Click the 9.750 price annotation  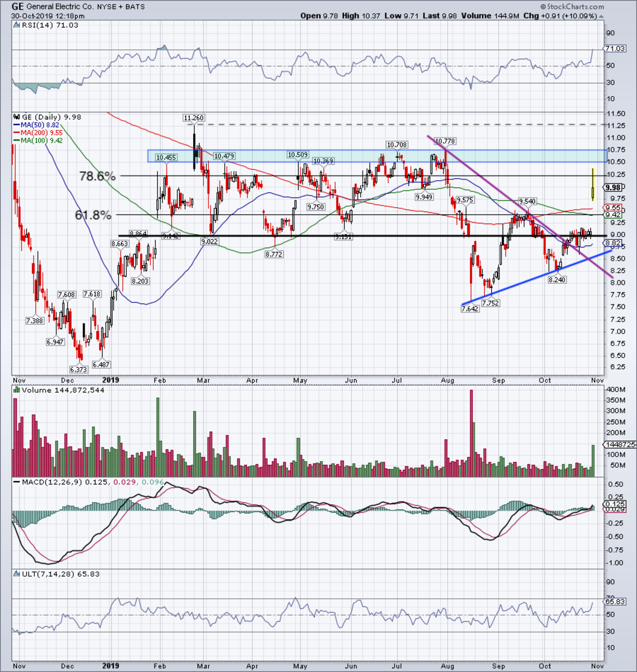tap(315, 207)
